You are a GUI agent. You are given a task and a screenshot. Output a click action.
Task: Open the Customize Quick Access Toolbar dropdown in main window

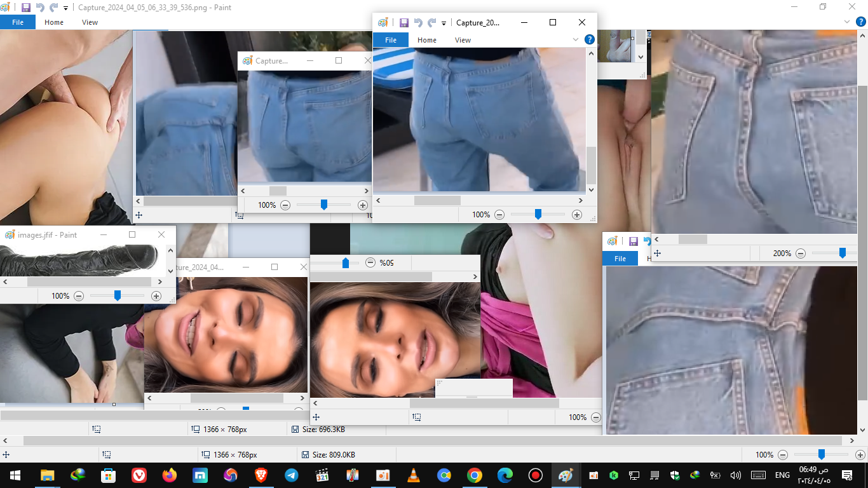tap(65, 8)
